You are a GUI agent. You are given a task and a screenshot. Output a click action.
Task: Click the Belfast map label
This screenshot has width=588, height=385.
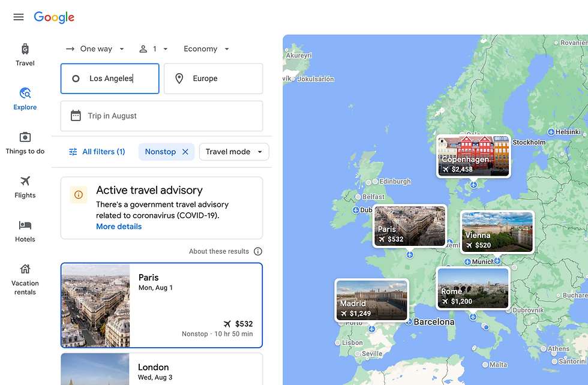coord(373,197)
